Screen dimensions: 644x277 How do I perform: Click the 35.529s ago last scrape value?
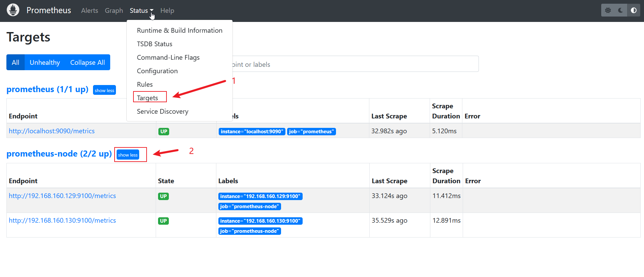tap(390, 221)
